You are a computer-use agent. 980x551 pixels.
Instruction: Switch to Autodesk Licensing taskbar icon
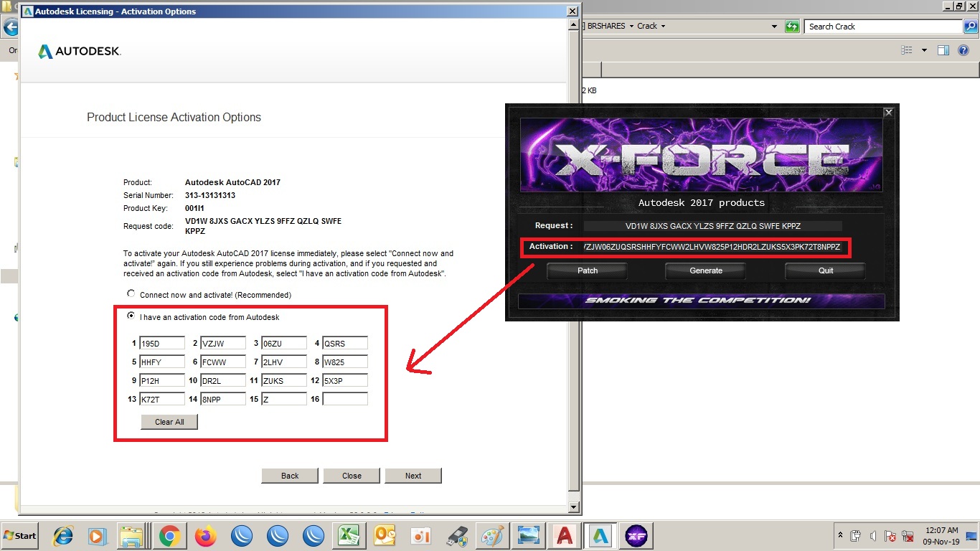600,536
